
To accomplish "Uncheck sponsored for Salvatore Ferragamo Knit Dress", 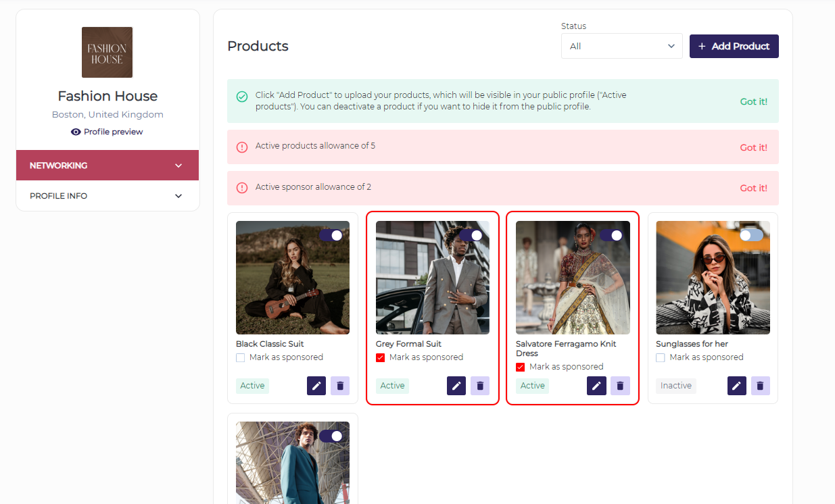I will (521, 367).
